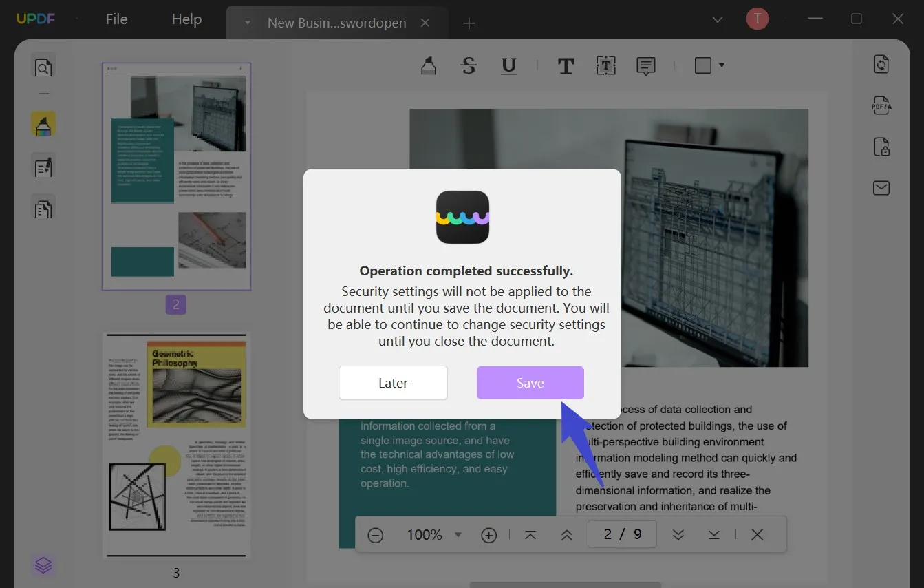Select the Comment mode highlighter icon in sidebar

[43, 125]
